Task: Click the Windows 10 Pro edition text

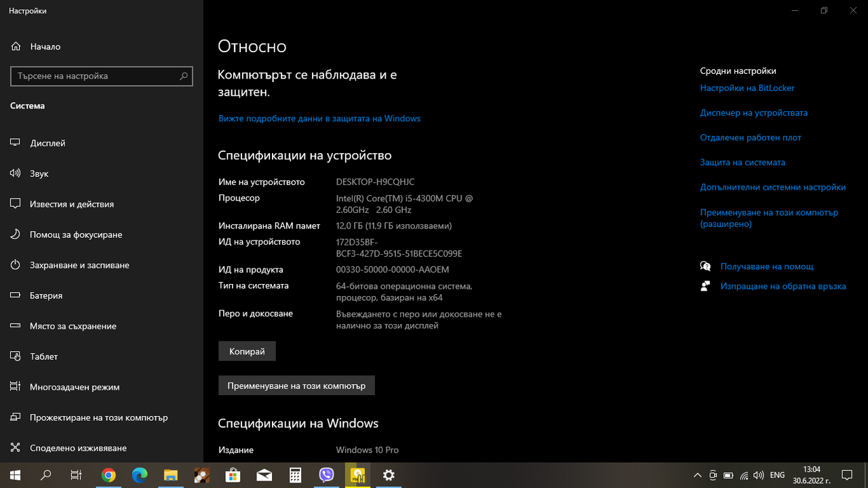Action: pyautogui.click(x=367, y=450)
